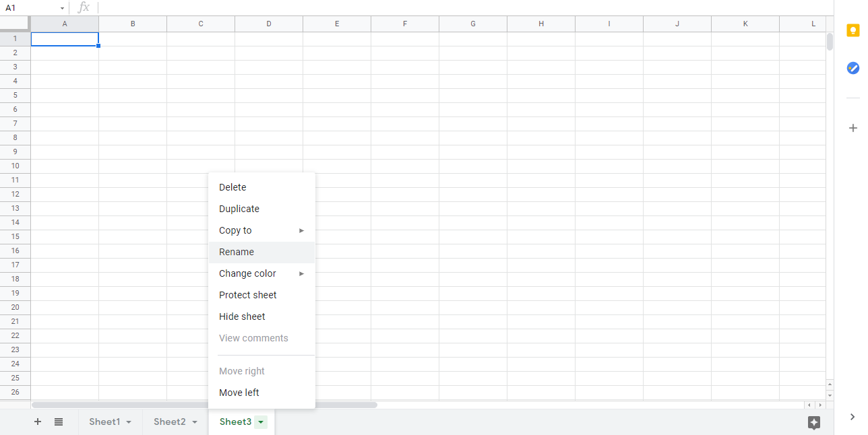
Task: Choose Rename from the context menu
Action: [237, 252]
